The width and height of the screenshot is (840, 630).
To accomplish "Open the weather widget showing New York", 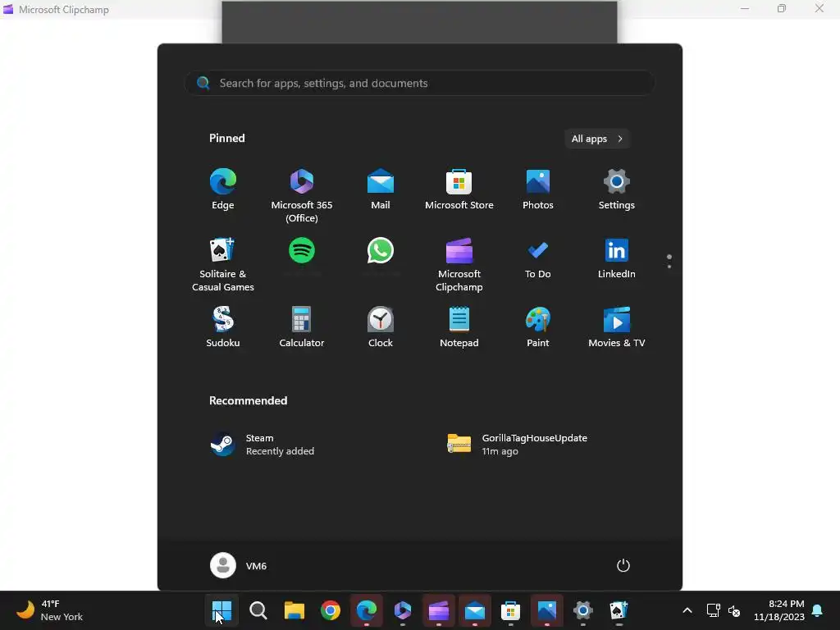I will tap(50, 610).
